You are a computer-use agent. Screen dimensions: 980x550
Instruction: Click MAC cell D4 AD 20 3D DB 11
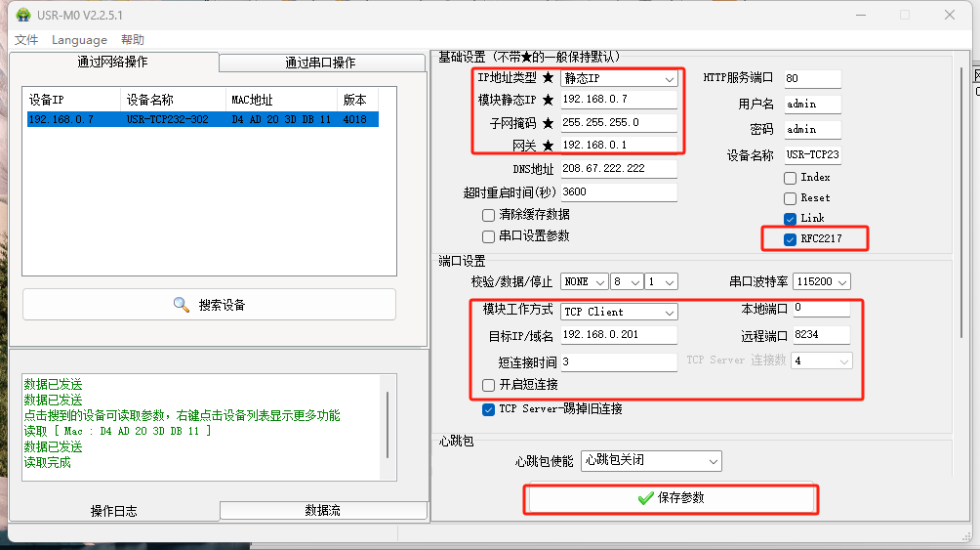tap(281, 119)
